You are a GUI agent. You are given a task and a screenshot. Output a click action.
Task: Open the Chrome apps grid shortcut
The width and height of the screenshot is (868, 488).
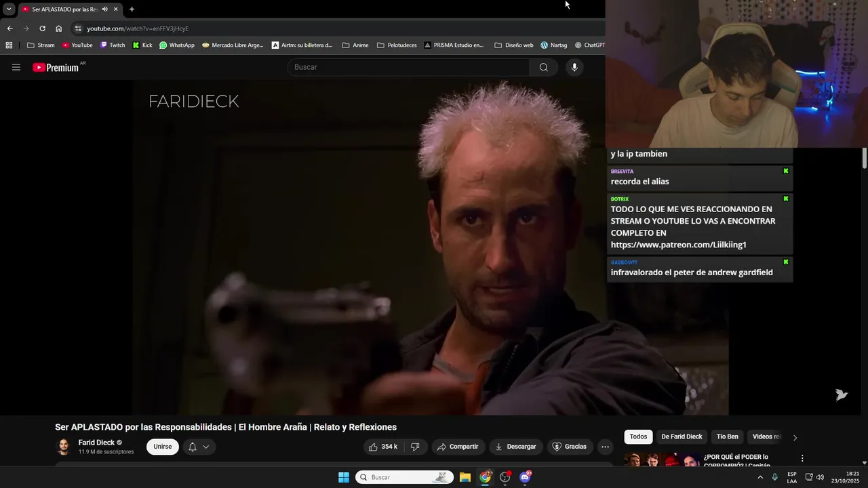(x=9, y=45)
